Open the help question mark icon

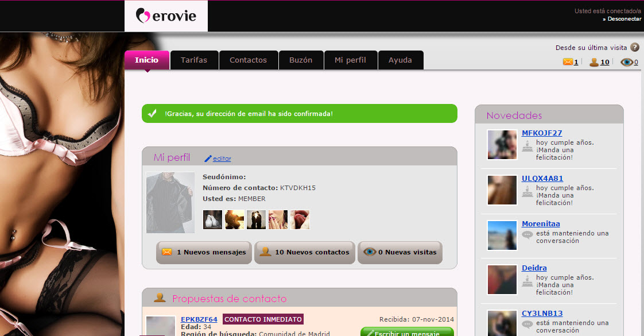[x=635, y=47]
